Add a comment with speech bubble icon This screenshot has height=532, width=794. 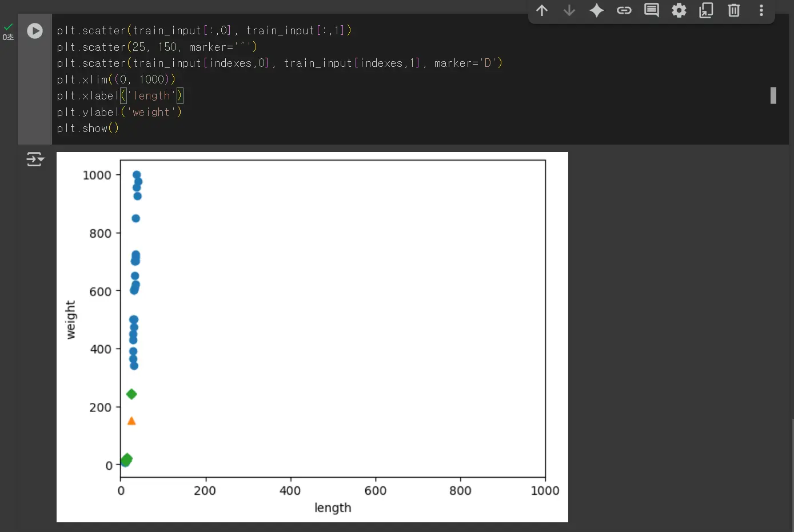[652, 10]
